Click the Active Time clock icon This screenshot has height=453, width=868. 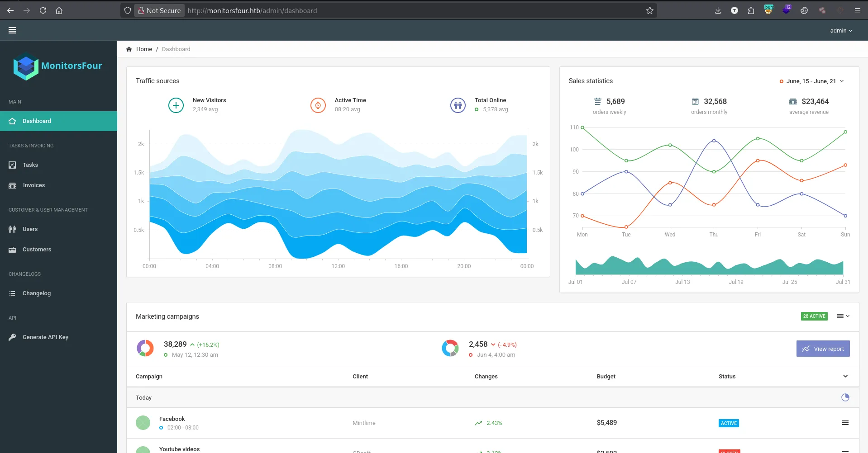(x=318, y=105)
